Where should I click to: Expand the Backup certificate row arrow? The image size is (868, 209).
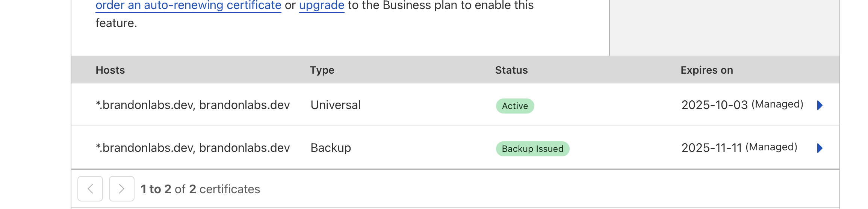820,148
